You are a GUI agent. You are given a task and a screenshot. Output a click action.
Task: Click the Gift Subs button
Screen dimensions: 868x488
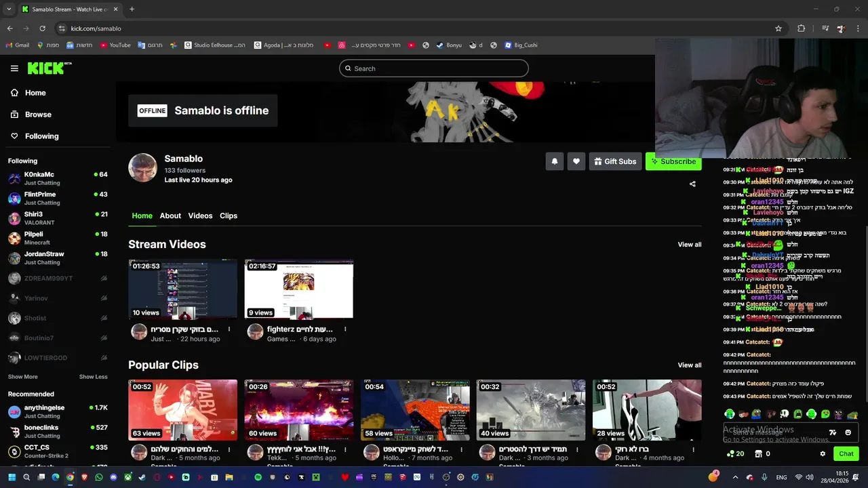coord(615,161)
